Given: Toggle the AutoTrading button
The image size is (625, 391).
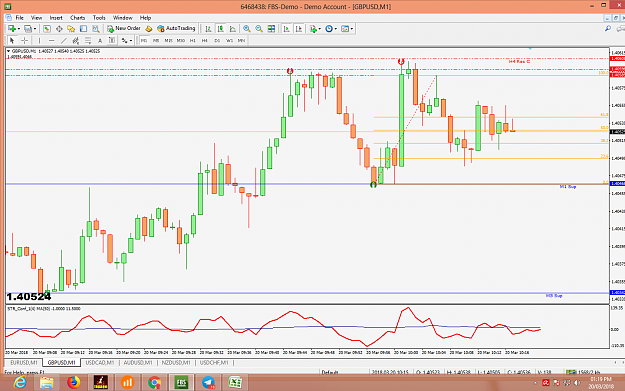Looking at the screenshot, I should 176,28.
